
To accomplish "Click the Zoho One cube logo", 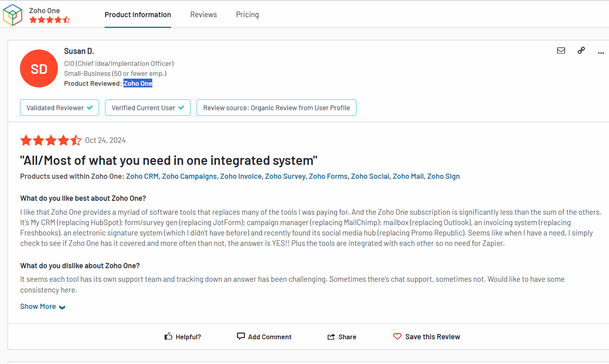I will 12,15.
